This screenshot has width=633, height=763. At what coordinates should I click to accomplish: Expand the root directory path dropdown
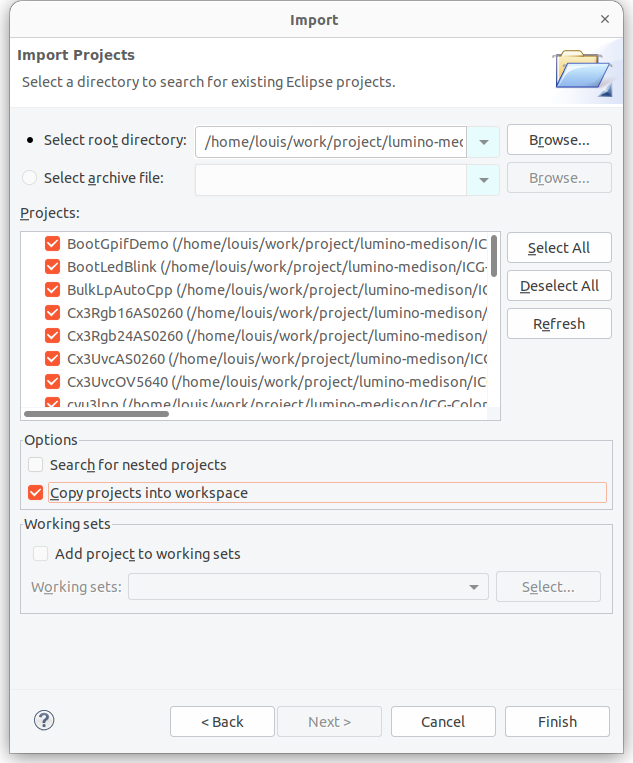(x=484, y=142)
